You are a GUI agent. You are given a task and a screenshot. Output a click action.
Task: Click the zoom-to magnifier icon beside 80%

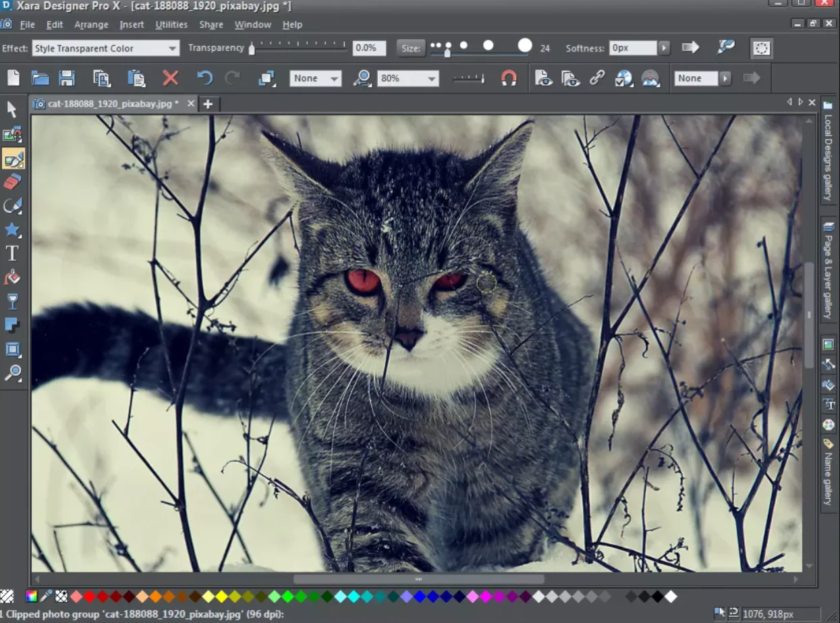(x=362, y=78)
